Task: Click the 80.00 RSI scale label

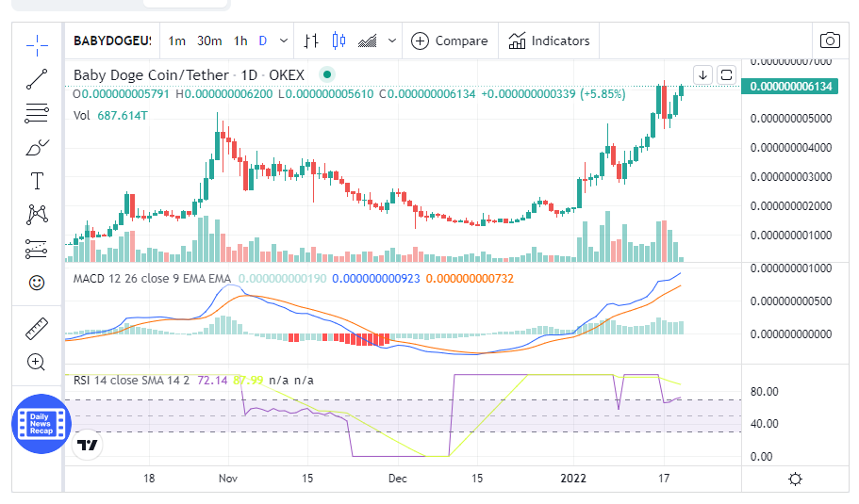Action: [764, 392]
